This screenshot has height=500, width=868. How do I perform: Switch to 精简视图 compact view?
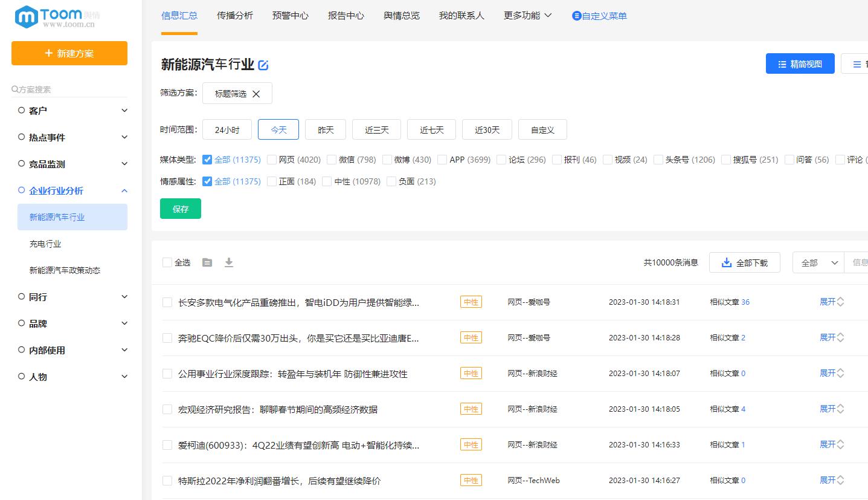pyautogui.click(x=800, y=63)
